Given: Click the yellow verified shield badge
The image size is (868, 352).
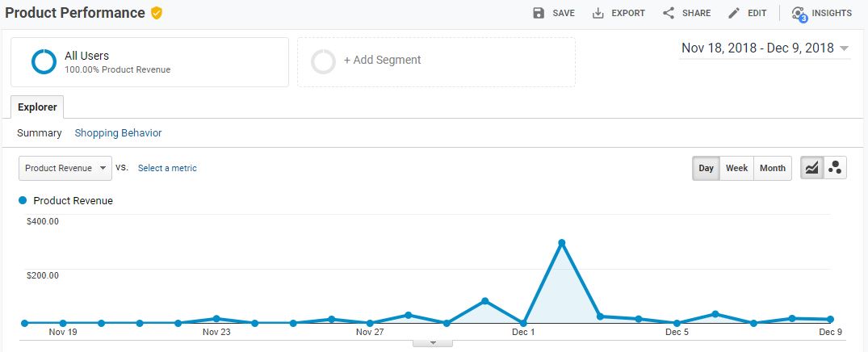Looking at the screenshot, I should pyautogui.click(x=157, y=13).
